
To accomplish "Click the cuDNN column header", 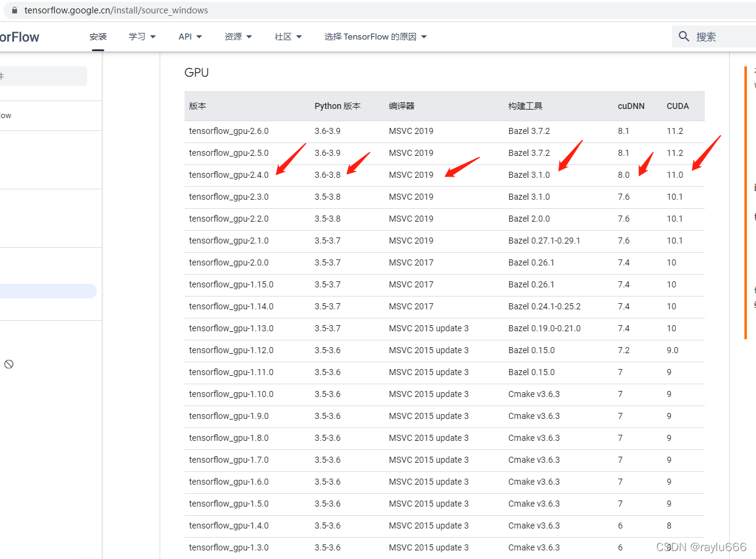I will pos(631,106).
